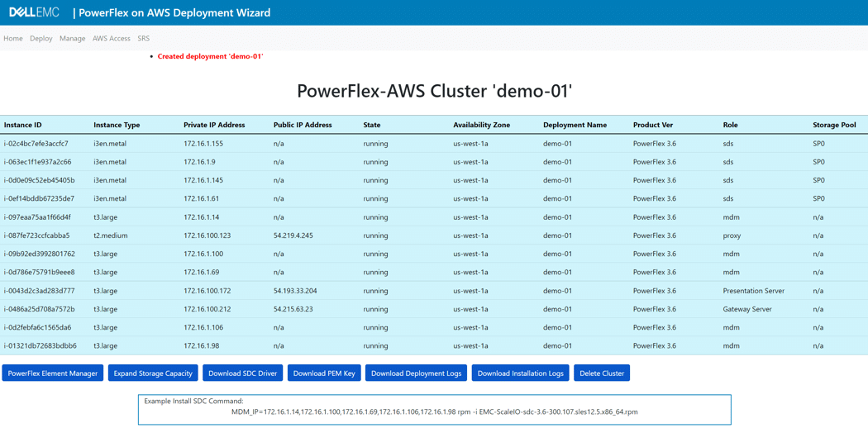Select instance ID i-0486a25d708a7572b
868x428 pixels.
tap(39, 309)
